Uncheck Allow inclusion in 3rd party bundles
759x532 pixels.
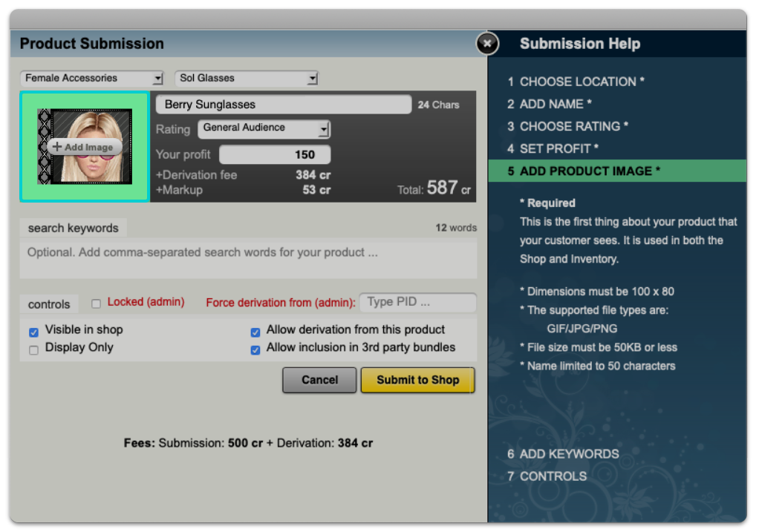[x=255, y=347]
